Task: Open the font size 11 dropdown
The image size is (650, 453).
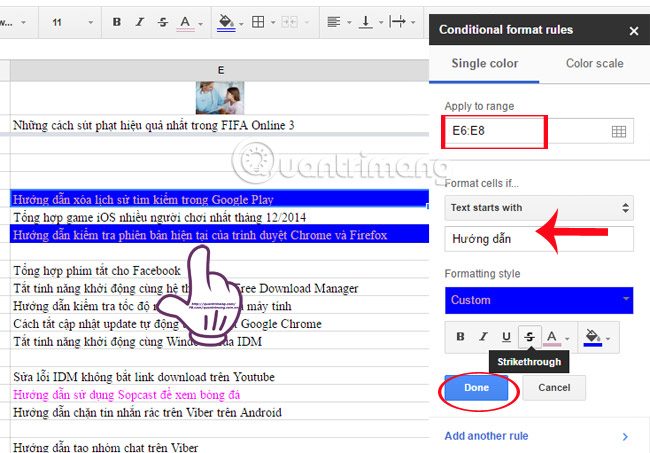Action: click(x=71, y=22)
